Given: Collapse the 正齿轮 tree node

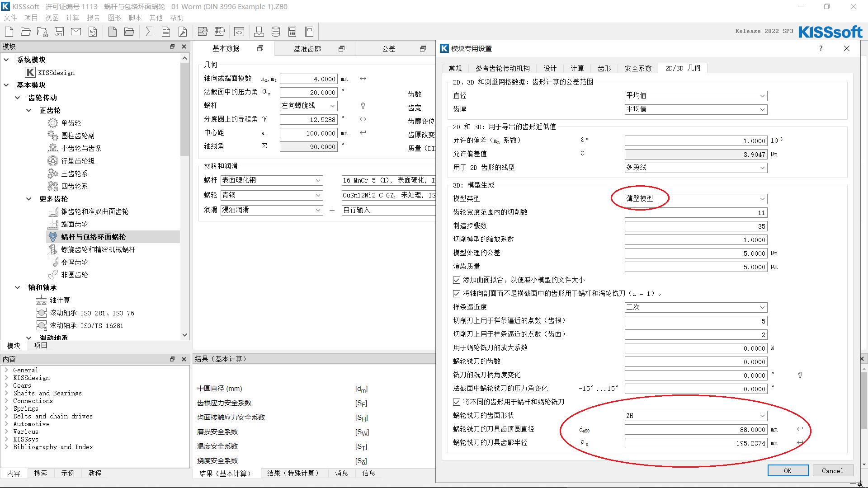Looking at the screenshot, I should click(29, 110).
